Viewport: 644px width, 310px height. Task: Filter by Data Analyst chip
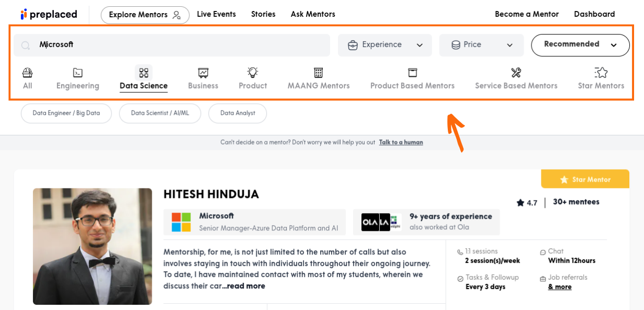click(x=238, y=113)
